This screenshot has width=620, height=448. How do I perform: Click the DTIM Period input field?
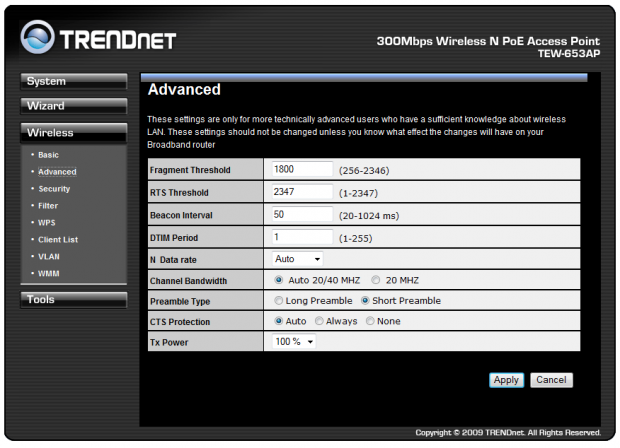(302, 237)
